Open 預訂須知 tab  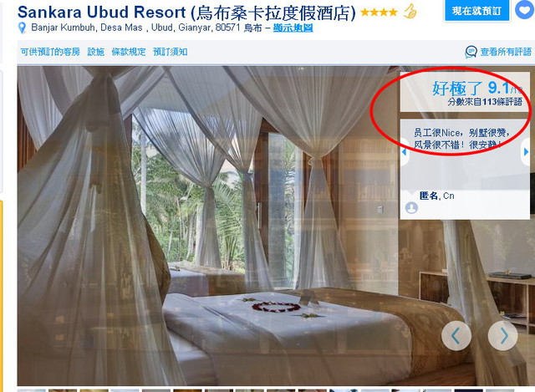pos(171,52)
